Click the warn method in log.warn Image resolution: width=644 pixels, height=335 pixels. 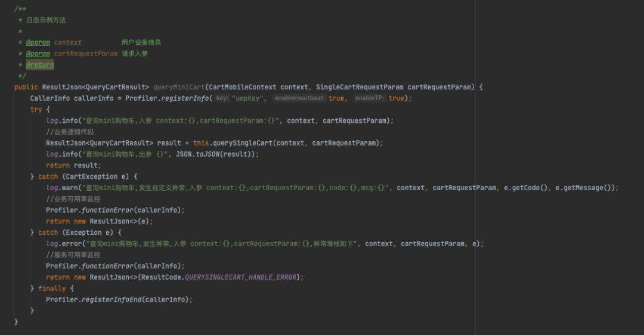70,188
